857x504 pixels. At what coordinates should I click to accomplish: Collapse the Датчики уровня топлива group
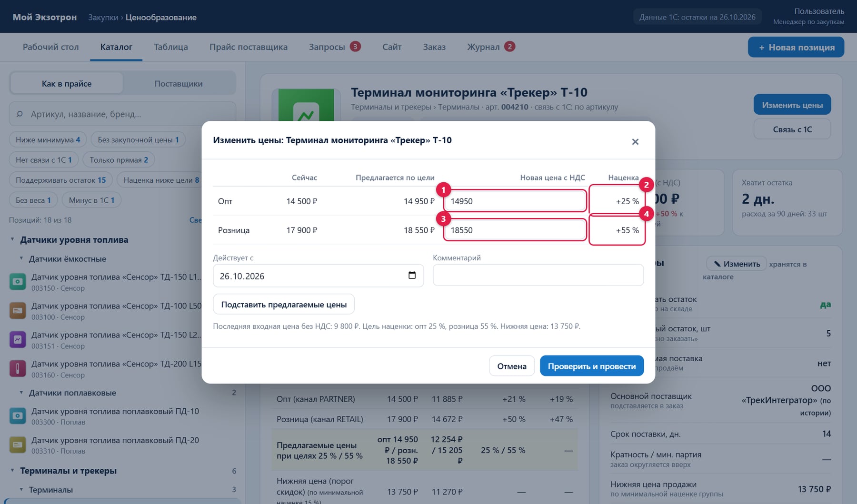pyautogui.click(x=12, y=239)
